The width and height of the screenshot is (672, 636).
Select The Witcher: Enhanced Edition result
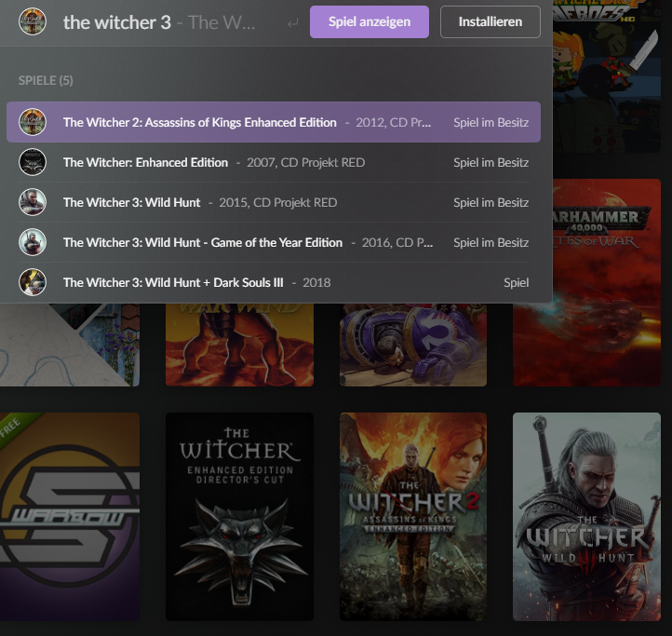tap(274, 162)
